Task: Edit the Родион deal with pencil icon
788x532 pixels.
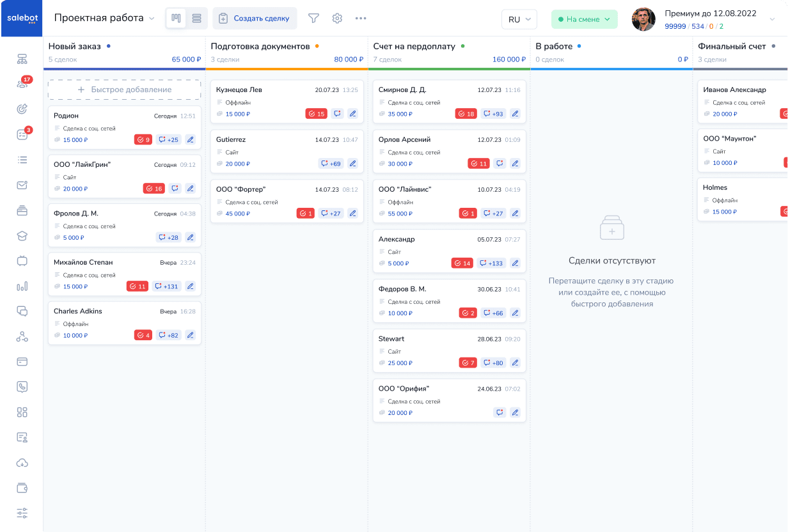Action: 190,139
